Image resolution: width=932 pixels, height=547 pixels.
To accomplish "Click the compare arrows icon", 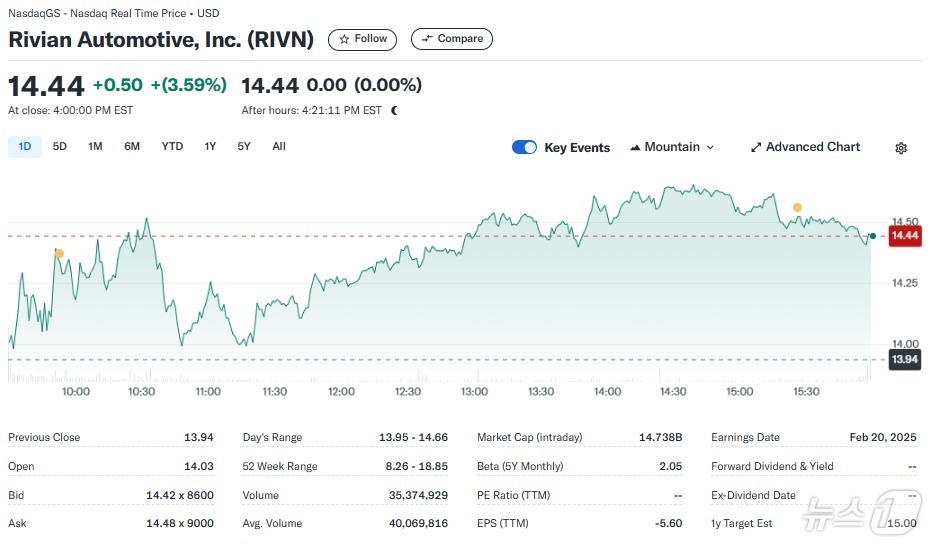I will click(x=427, y=39).
